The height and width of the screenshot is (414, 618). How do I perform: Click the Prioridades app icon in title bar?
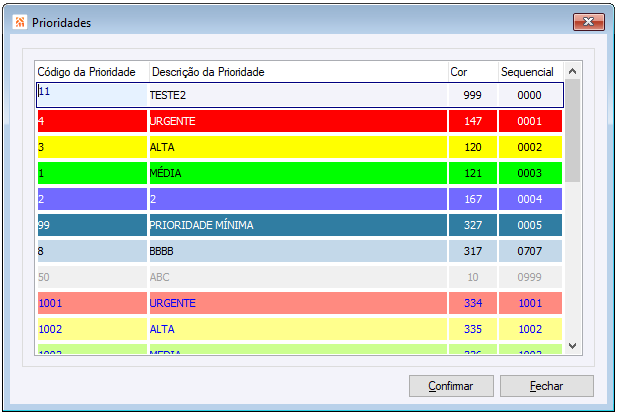(x=20, y=22)
